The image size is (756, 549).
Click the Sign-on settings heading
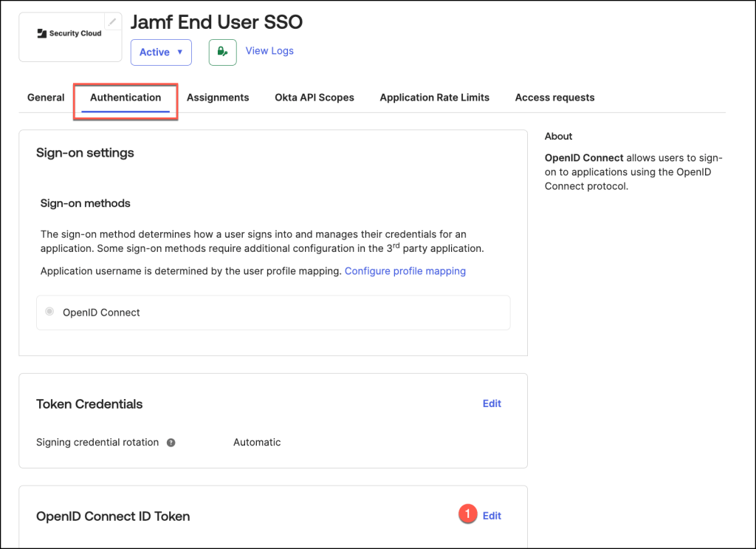(85, 153)
